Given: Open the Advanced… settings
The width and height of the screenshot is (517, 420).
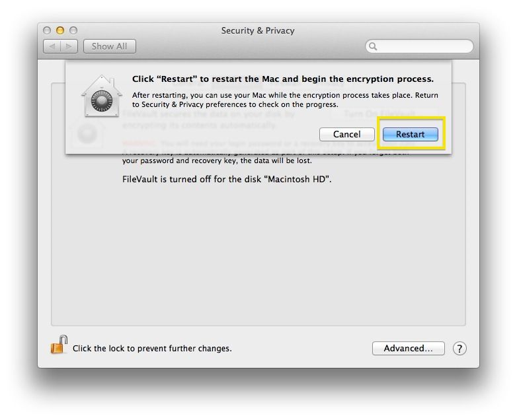Looking at the screenshot, I should pyautogui.click(x=408, y=349).
